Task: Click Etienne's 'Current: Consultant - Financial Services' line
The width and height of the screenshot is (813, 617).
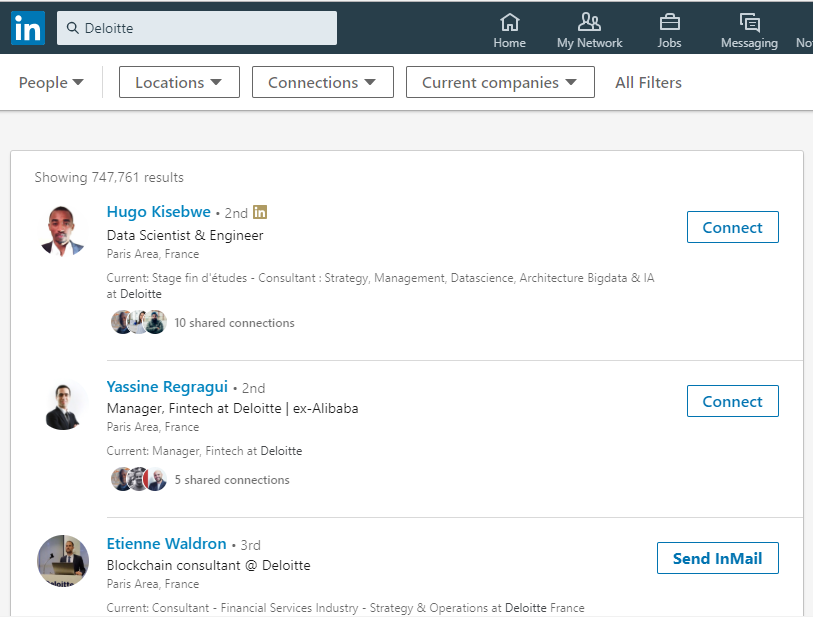Action: point(345,608)
